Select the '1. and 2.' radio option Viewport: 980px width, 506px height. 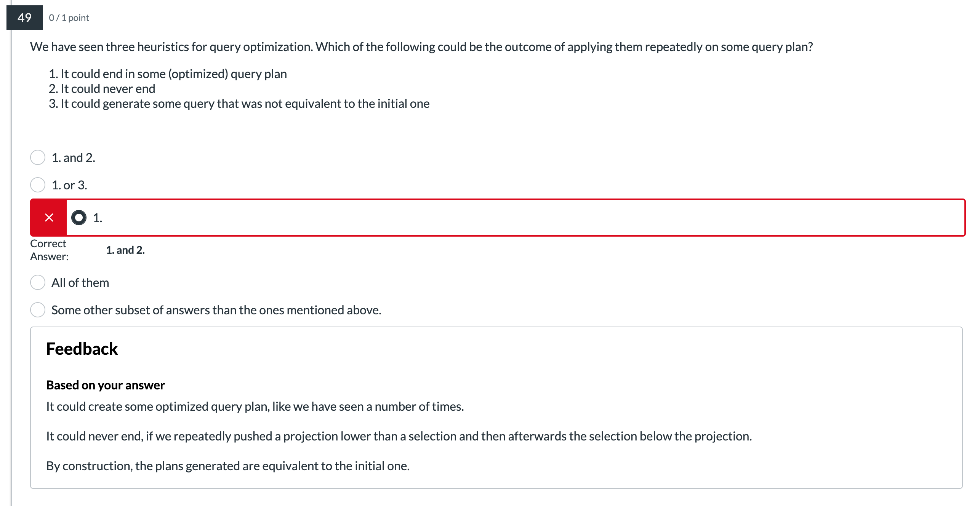pyautogui.click(x=38, y=157)
